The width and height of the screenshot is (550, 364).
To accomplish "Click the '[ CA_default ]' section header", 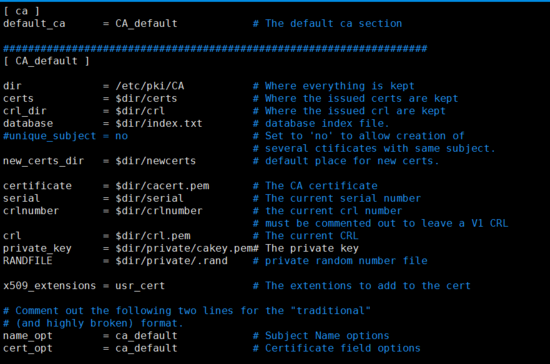I will [46, 61].
